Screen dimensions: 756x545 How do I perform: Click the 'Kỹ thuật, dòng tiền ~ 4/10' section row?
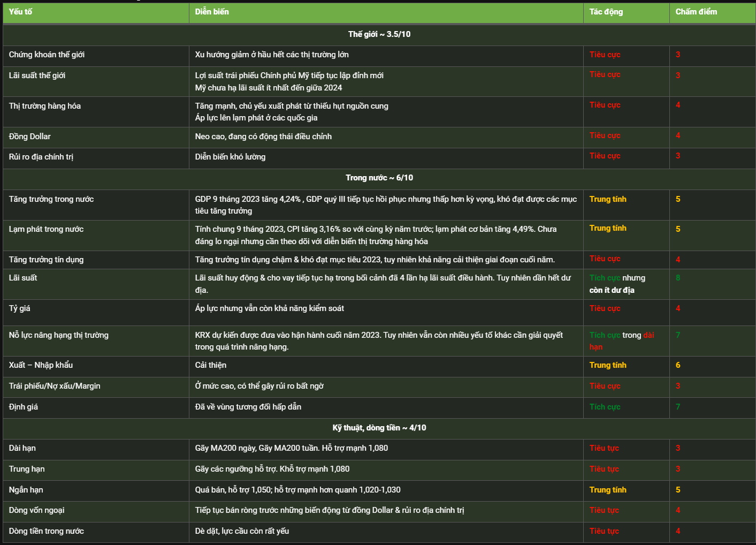(x=379, y=428)
